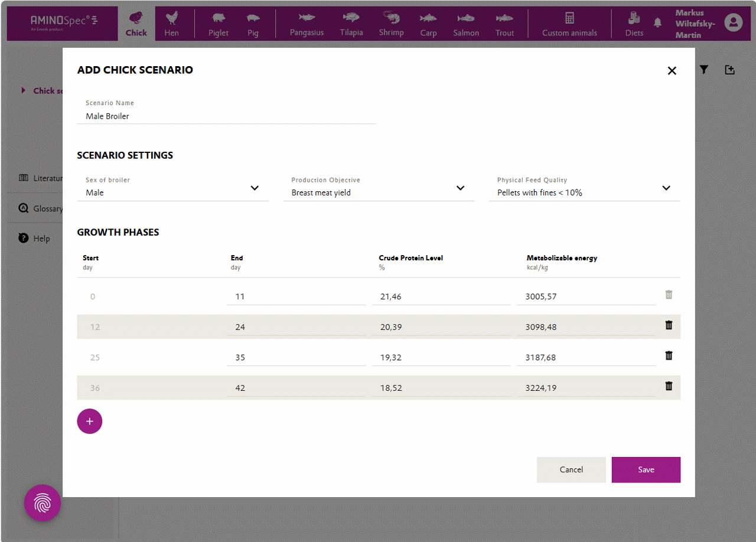Close the Add Chick Scenario dialog
The height and width of the screenshot is (542, 756).
point(672,71)
